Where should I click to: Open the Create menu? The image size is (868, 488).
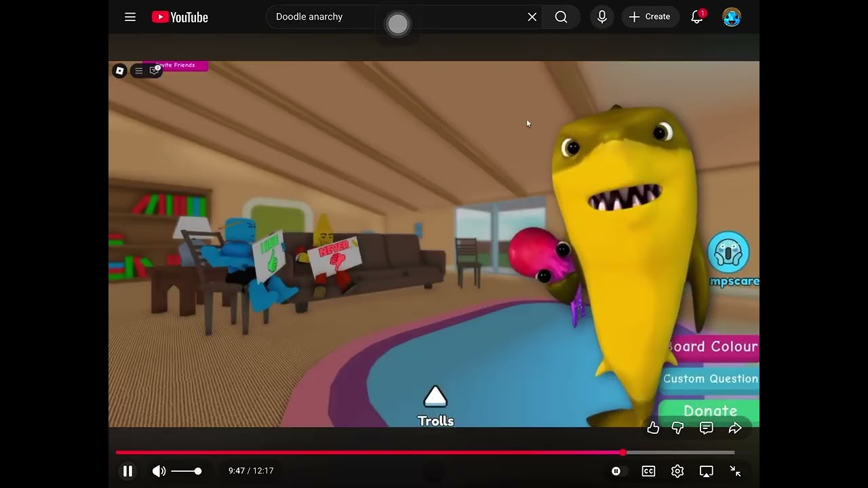pyautogui.click(x=650, y=17)
